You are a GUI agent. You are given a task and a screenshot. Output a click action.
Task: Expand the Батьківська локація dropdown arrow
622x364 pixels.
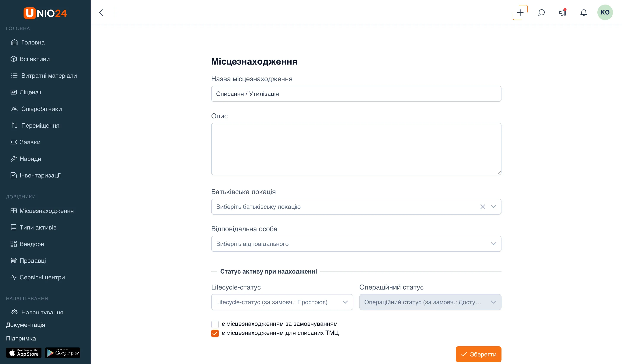coord(493,207)
